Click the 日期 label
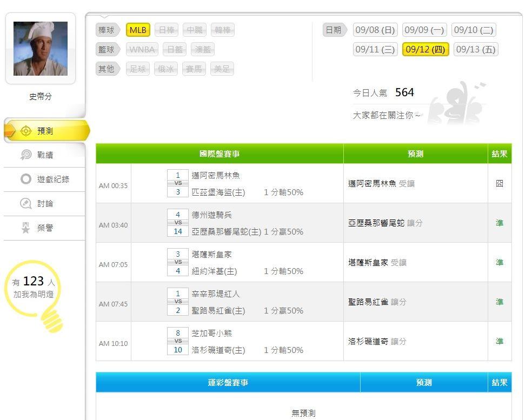The height and width of the screenshot is (420, 532). pyautogui.click(x=334, y=30)
